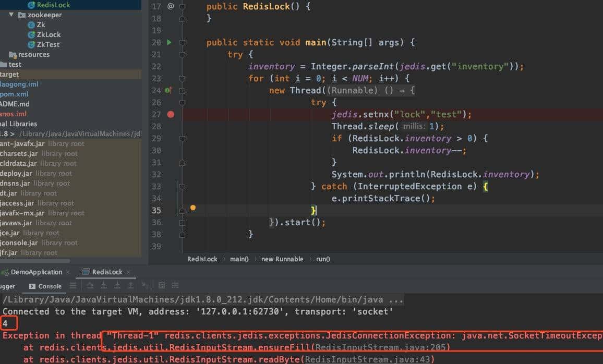
Task: Click the Console layout lines icon next to Console tab
Action: 73,286
